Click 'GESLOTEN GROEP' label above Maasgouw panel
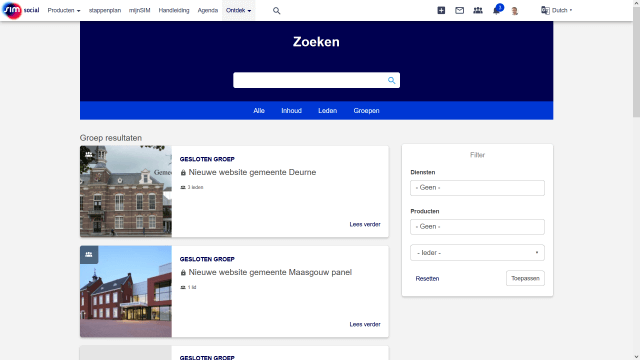 tap(207, 259)
